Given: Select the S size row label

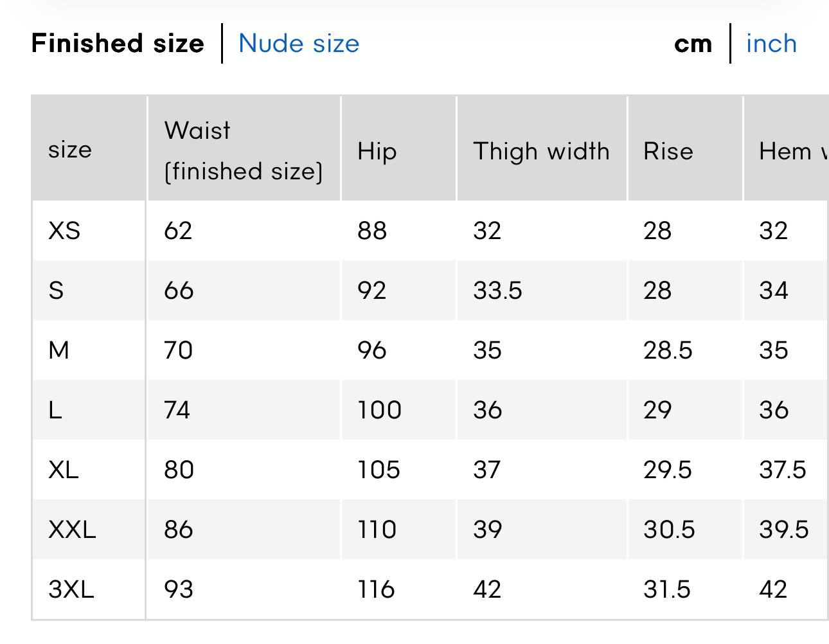Looking at the screenshot, I should pyautogui.click(x=57, y=290).
